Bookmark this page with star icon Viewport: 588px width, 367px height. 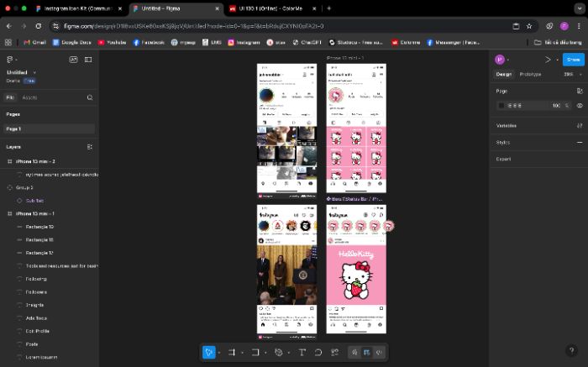click(529, 26)
